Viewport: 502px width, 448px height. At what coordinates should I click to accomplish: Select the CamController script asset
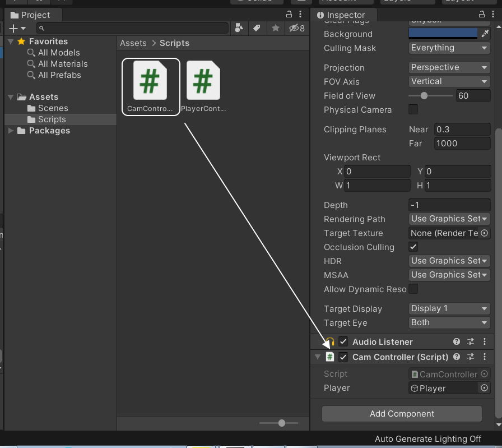[x=151, y=86]
